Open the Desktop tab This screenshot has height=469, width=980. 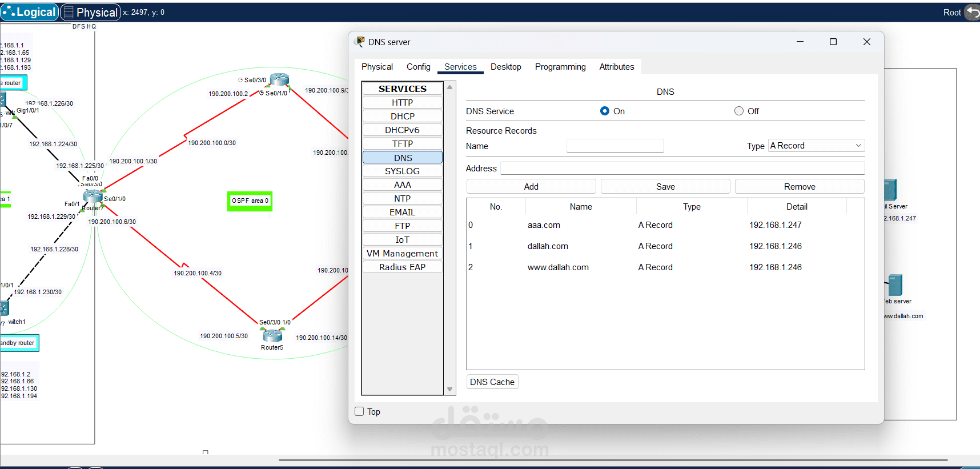(x=506, y=67)
